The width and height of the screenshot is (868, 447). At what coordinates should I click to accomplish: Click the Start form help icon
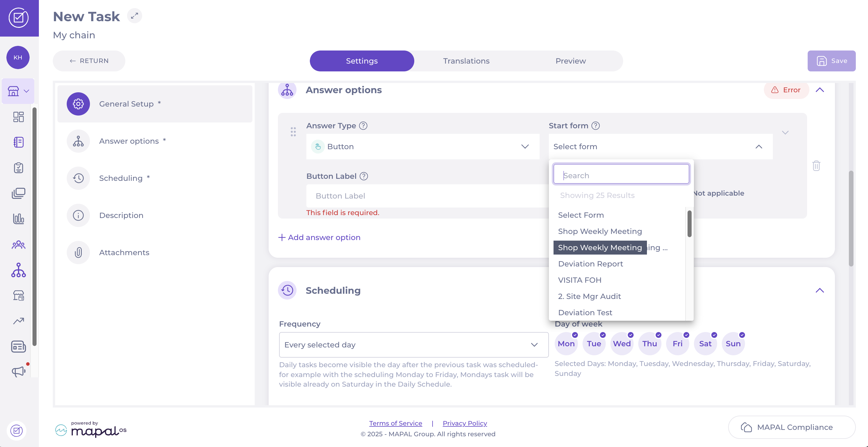pos(595,126)
